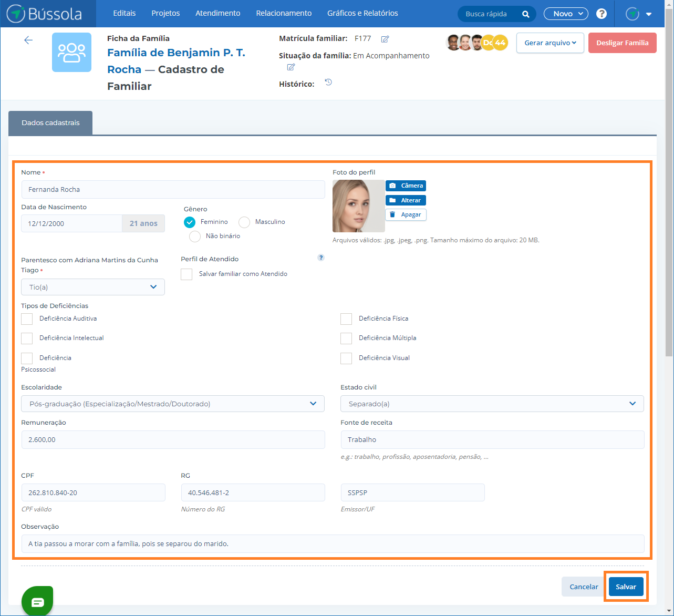The width and height of the screenshot is (674, 616).
Task: Click the quick search magnifier icon
Action: click(525, 14)
